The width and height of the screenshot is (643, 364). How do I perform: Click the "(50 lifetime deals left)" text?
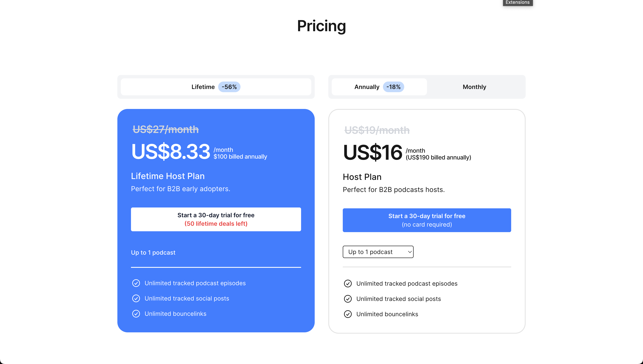216,224
